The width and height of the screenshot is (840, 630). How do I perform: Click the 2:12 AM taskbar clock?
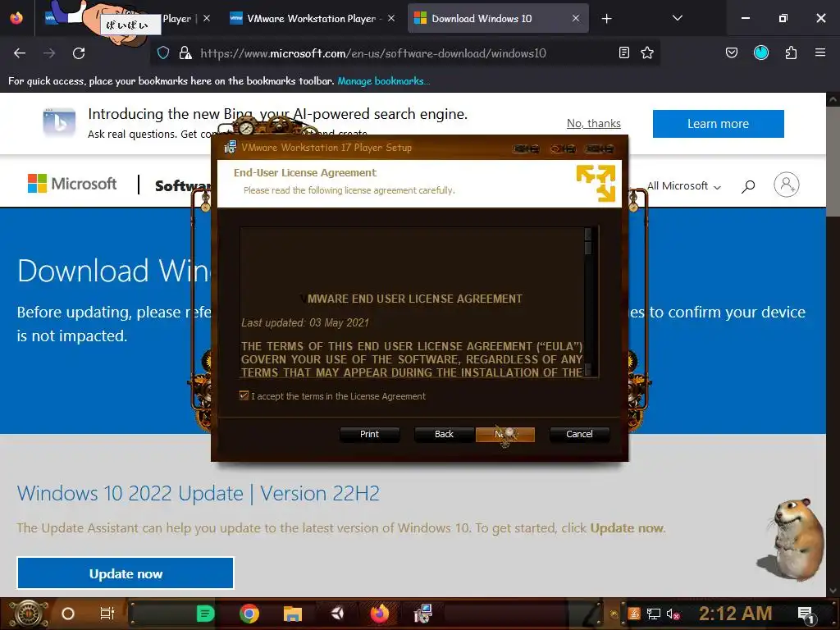735,614
